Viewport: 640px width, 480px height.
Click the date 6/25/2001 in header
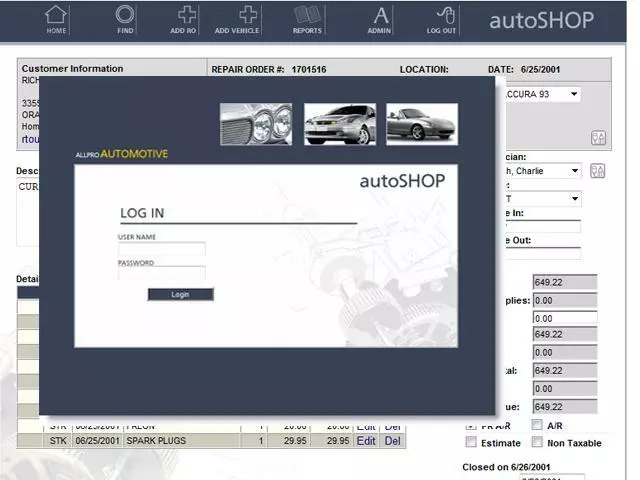tap(540, 69)
